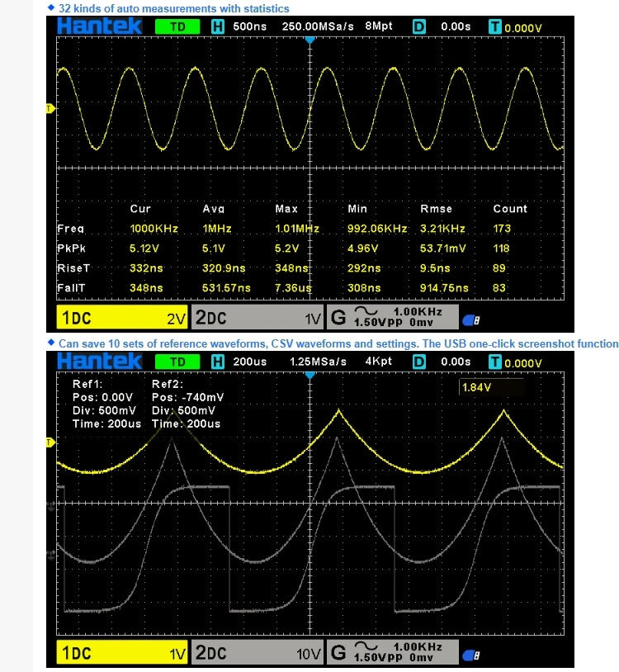Click the 8Mpt memory depth value
Viewport: 619px width, 672px height.
(x=378, y=26)
